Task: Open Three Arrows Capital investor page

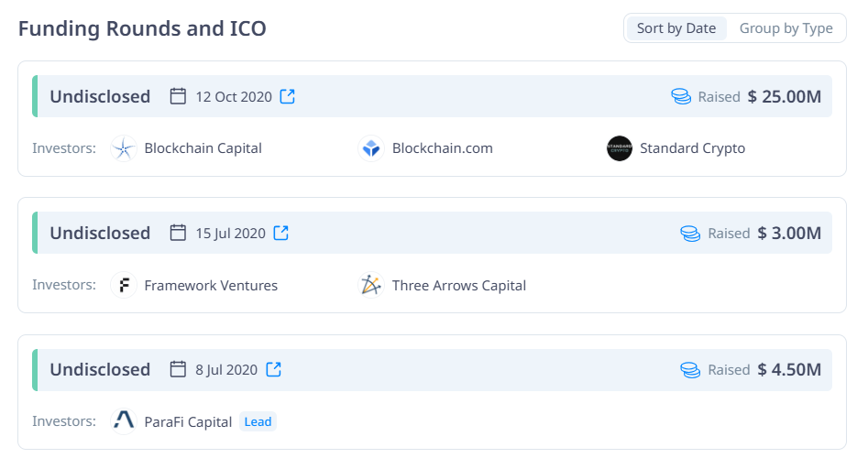Action: pyautogui.click(x=459, y=286)
